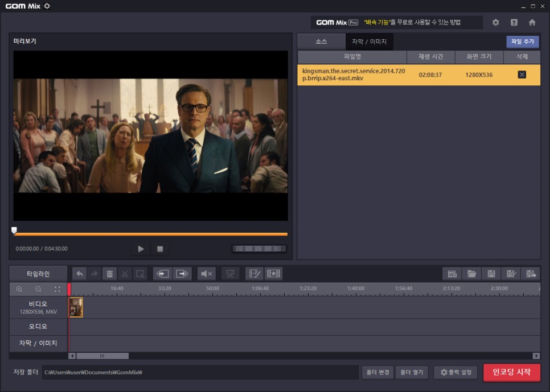
Task: Save the project with floppy disk icon
Action: [491, 274]
